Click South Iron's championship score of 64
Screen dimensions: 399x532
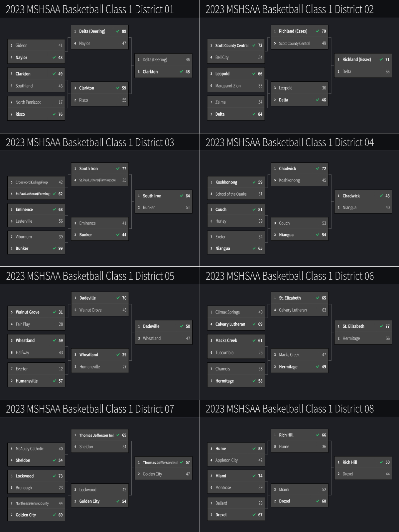188,196
